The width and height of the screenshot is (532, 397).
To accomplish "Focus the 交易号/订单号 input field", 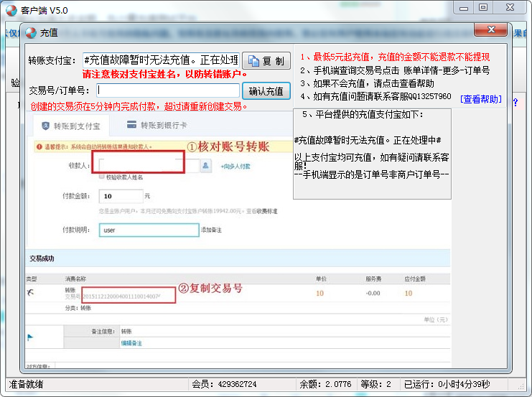I will click(x=168, y=90).
